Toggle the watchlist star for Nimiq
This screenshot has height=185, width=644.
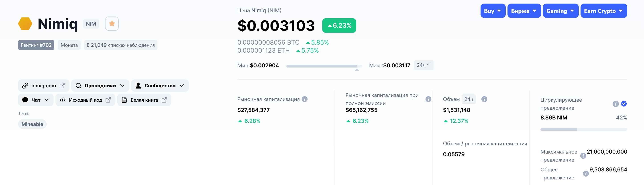(112, 24)
